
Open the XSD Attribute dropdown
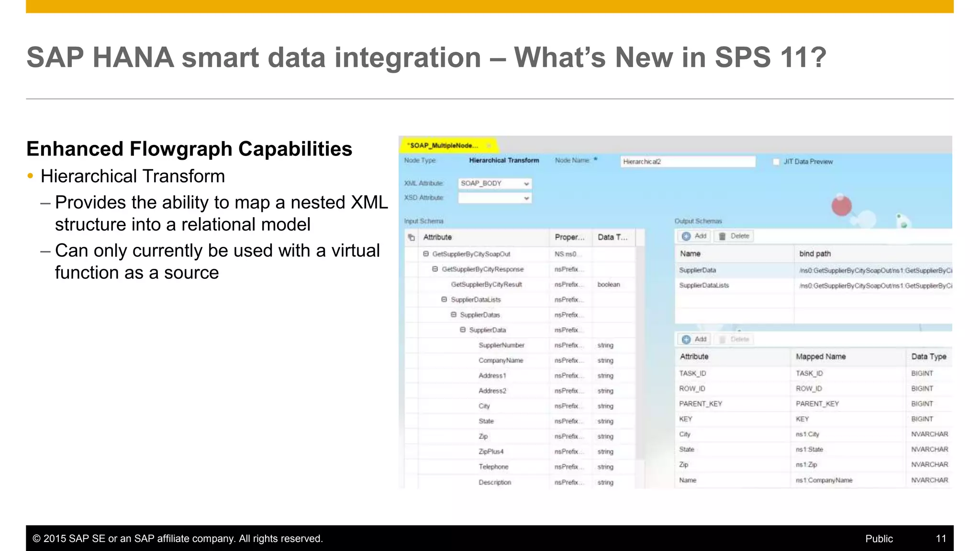[495, 198]
